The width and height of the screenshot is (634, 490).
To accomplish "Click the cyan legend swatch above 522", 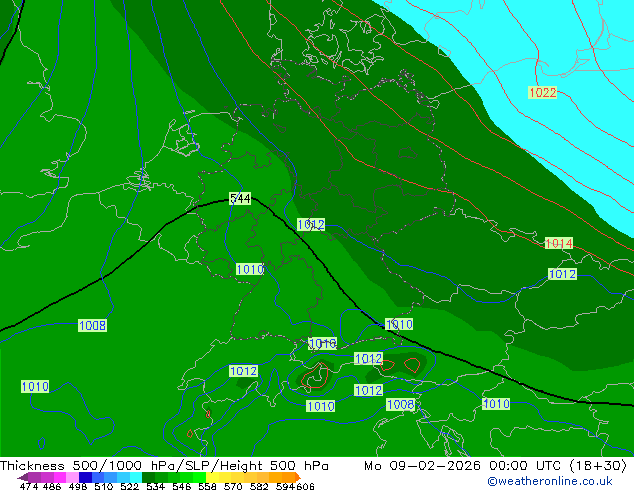I will click(136, 477).
